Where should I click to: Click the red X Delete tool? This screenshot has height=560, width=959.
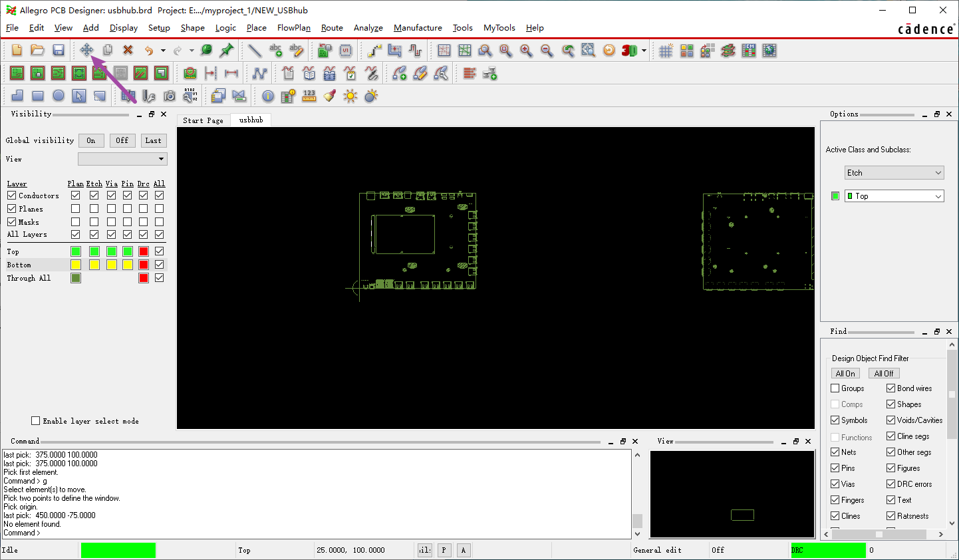128,50
